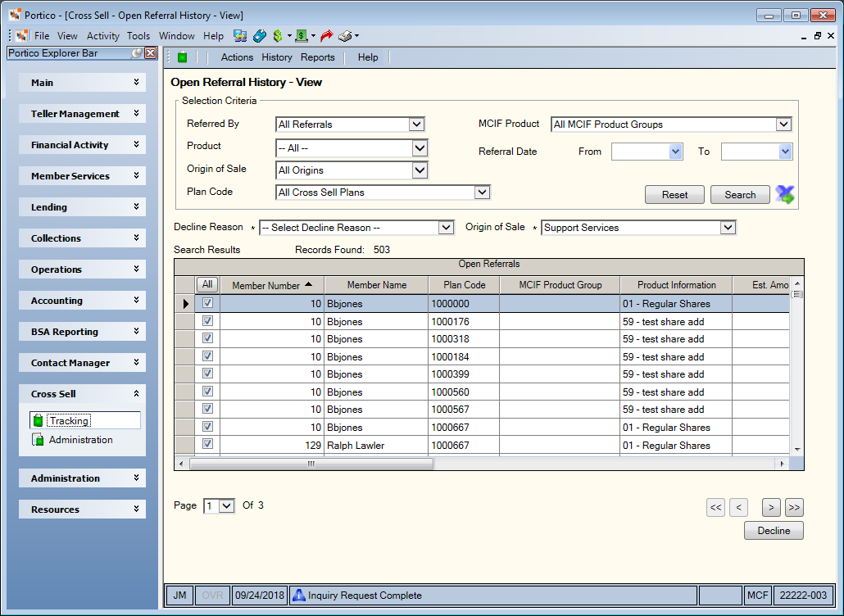Click the green lock icon in form toolbar
The height and width of the screenshot is (616, 844).
click(x=183, y=57)
